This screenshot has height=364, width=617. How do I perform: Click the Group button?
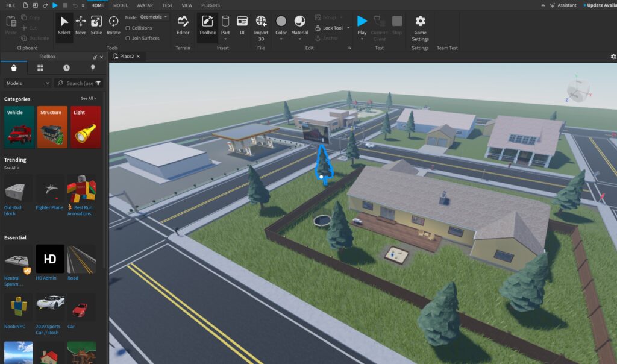326,17
